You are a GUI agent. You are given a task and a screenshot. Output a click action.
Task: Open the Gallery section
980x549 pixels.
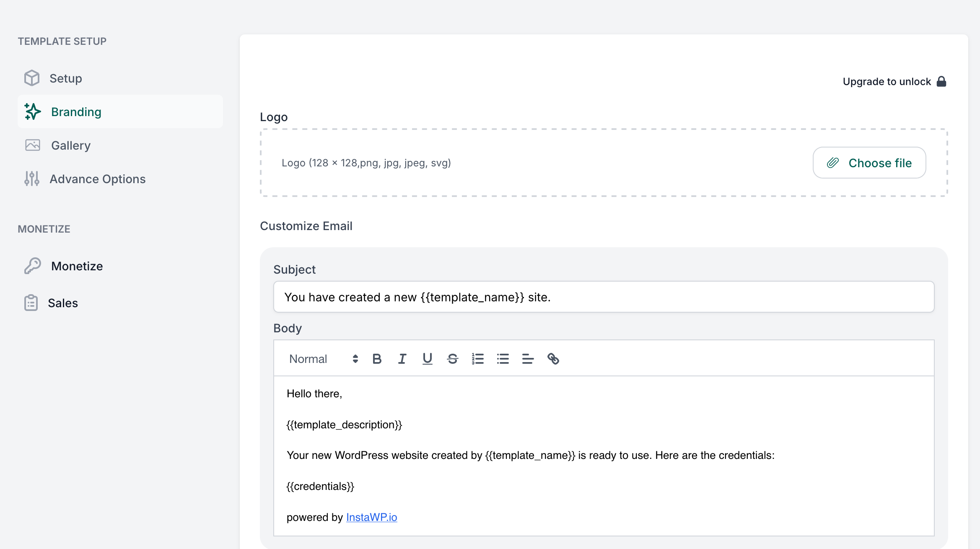pos(70,145)
